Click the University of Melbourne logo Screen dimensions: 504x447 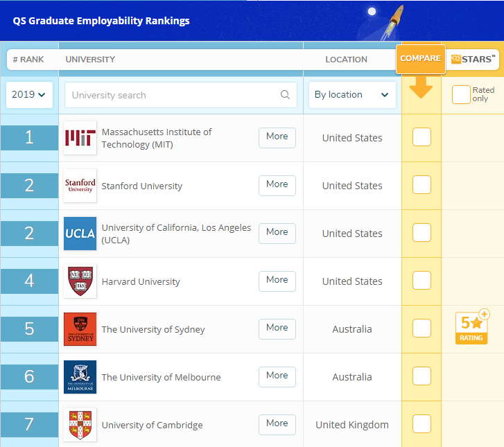click(80, 377)
